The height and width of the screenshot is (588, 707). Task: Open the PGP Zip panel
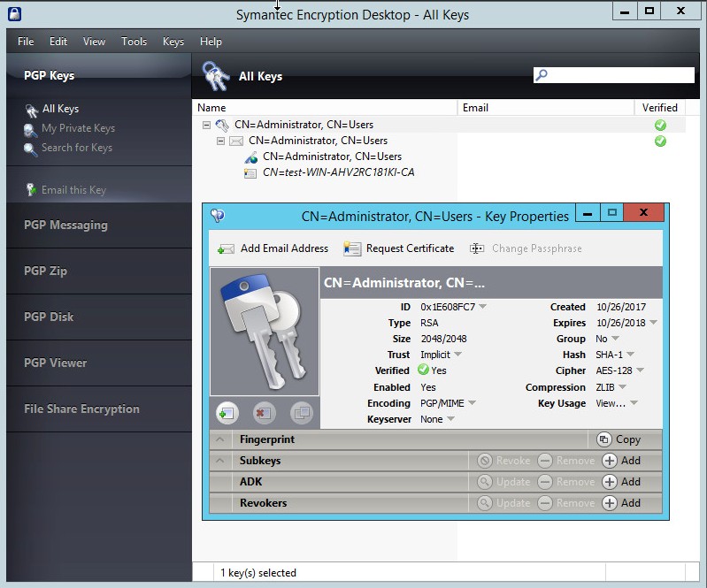[x=99, y=271]
